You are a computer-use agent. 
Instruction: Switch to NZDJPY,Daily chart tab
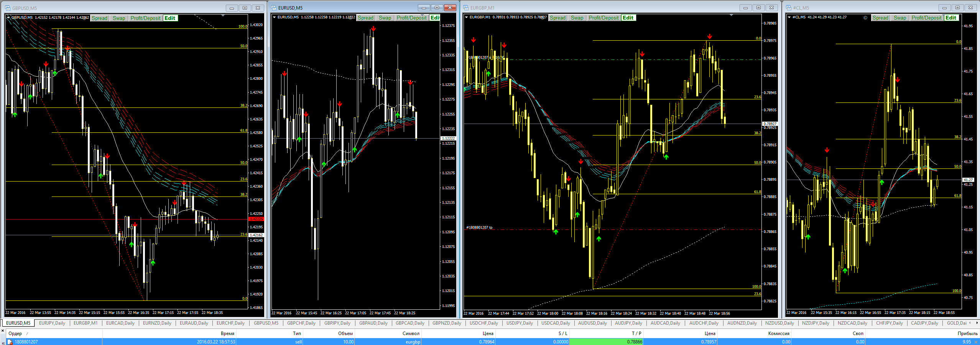816,323
